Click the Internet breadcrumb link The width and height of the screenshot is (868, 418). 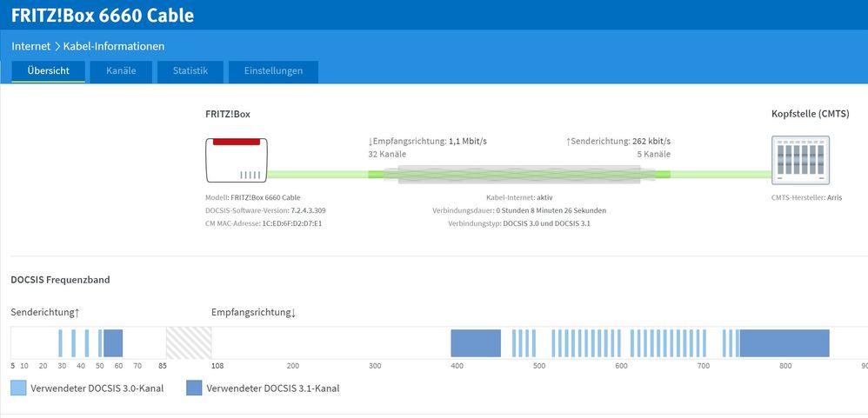click(31, 46)
